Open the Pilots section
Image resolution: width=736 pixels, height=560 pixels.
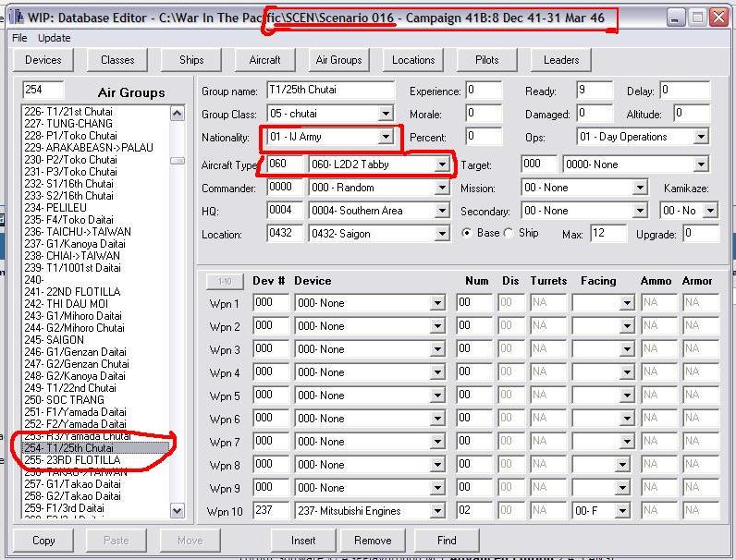(486, 60)
